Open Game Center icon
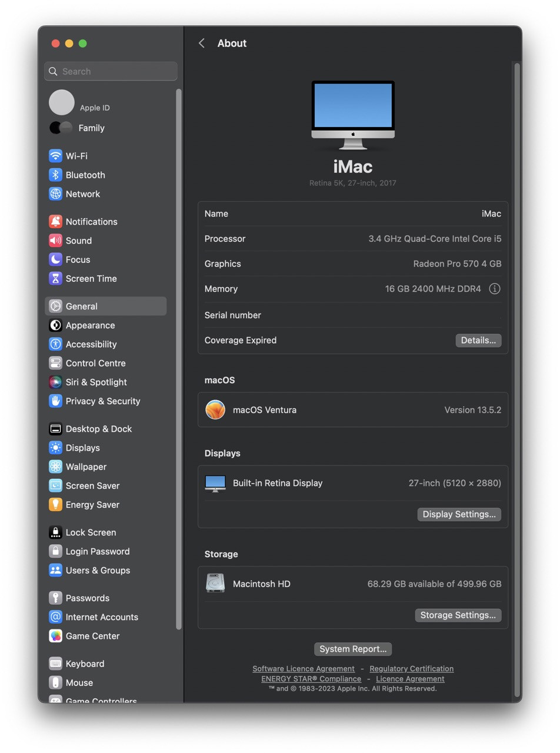Image resolution: width=560 pixels, height=753 pixels. click(x=55, y=636)
